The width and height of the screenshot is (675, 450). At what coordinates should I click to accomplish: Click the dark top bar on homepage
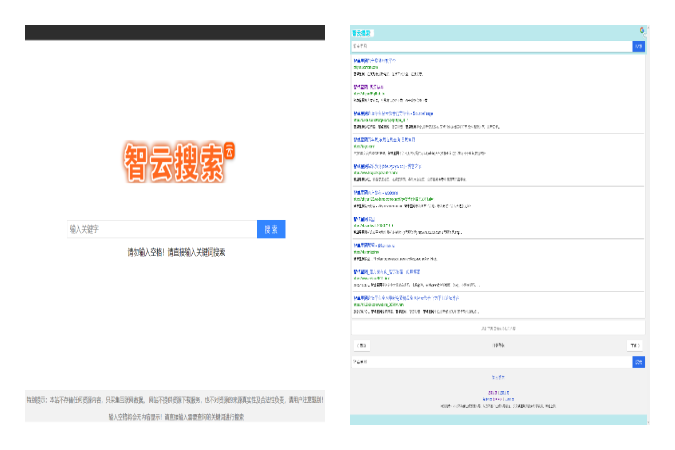175,33
